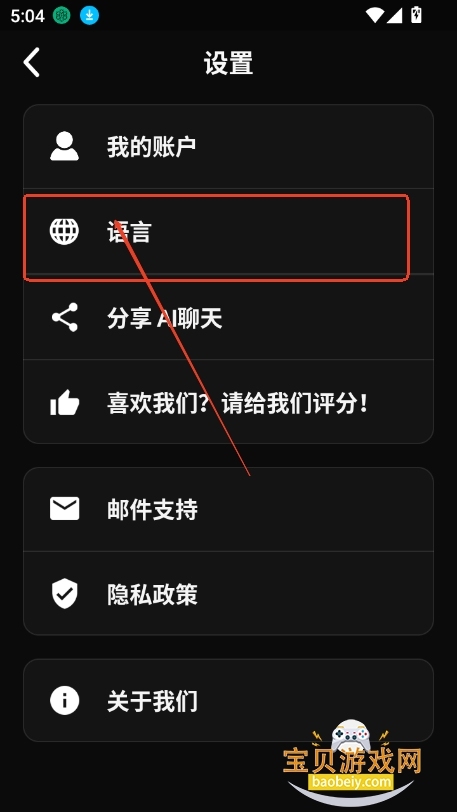Open the 语言 language option
This screenshot has width=457, height=812.
228,231
